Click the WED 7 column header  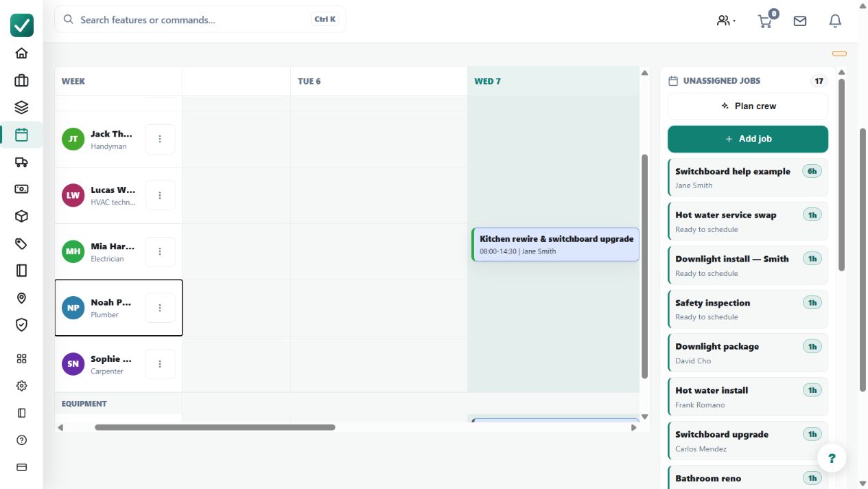coord(553,81)
